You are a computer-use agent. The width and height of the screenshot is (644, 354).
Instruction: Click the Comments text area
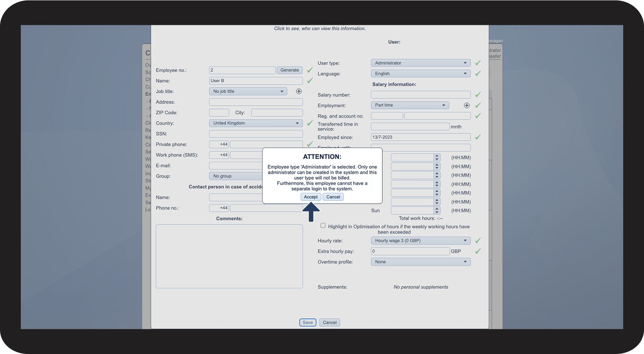(x=229, y=256)
